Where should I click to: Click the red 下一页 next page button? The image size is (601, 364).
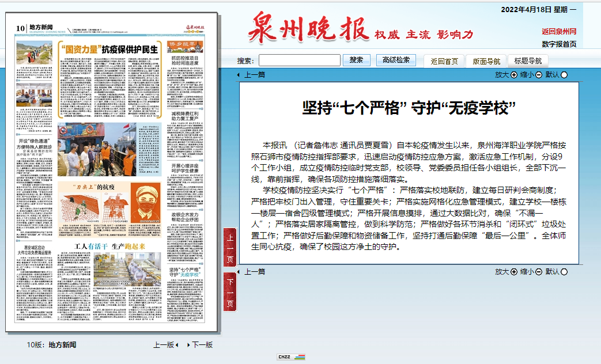230,291
